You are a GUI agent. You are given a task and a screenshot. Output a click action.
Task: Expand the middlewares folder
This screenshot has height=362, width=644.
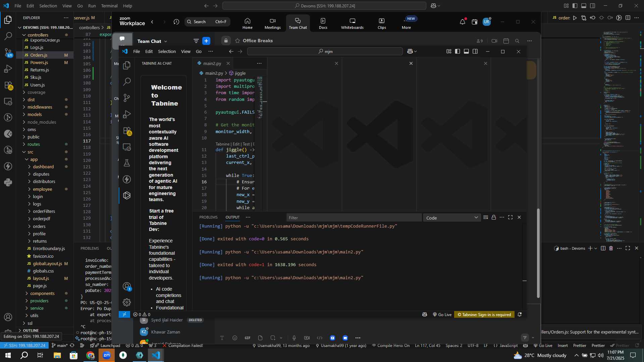point(40,107)
